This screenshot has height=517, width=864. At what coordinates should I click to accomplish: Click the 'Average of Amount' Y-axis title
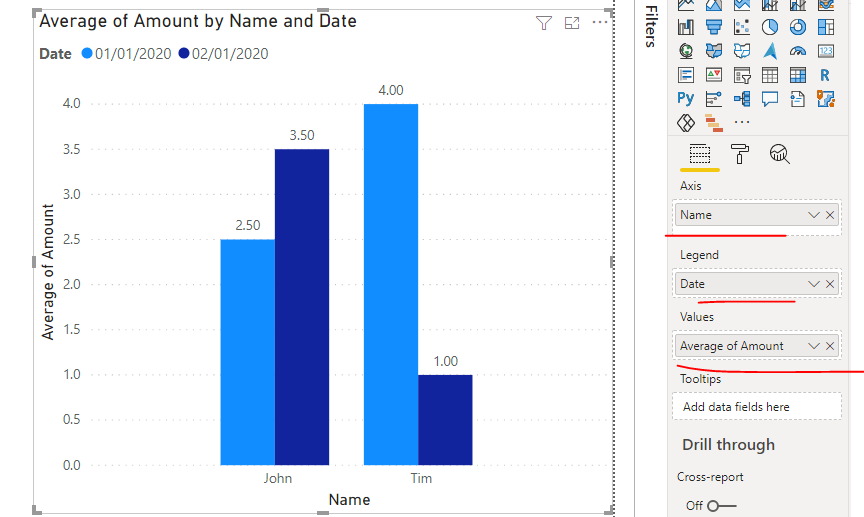coord(48,272)
